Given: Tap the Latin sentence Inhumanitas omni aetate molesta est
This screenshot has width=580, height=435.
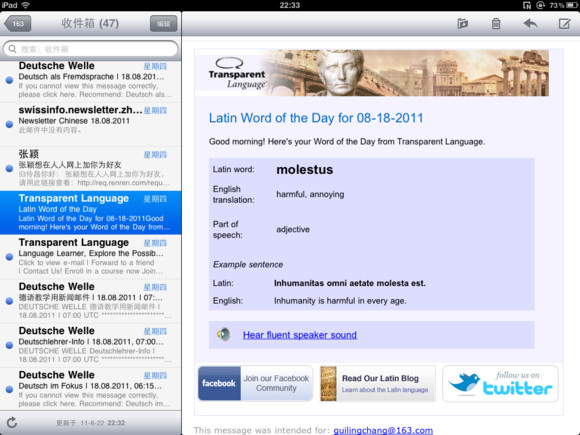Looking at the screenshot, I should 350,283.
